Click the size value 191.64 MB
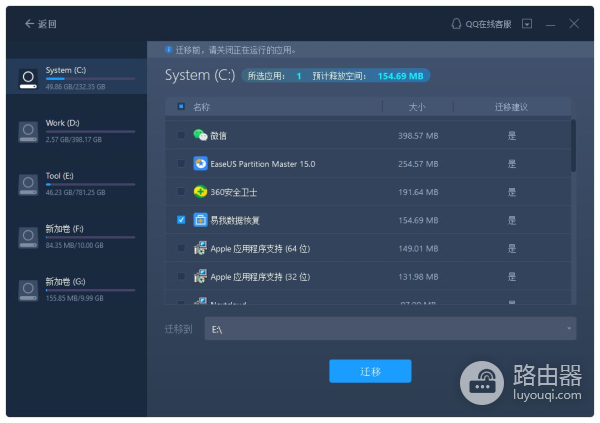 (418, 192)
